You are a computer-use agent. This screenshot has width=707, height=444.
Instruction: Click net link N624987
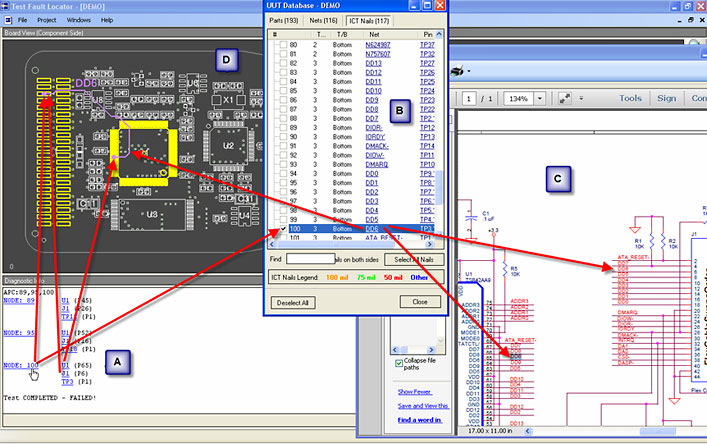tap(378, 45)
